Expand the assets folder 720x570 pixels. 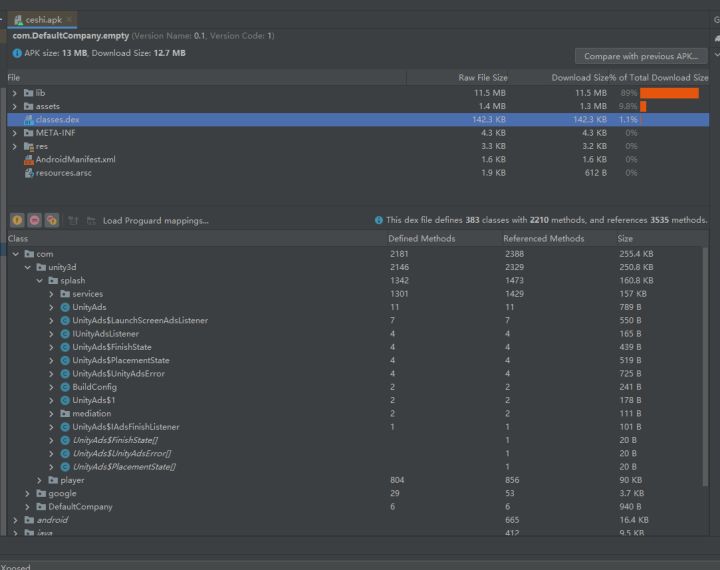click(14, 106)
